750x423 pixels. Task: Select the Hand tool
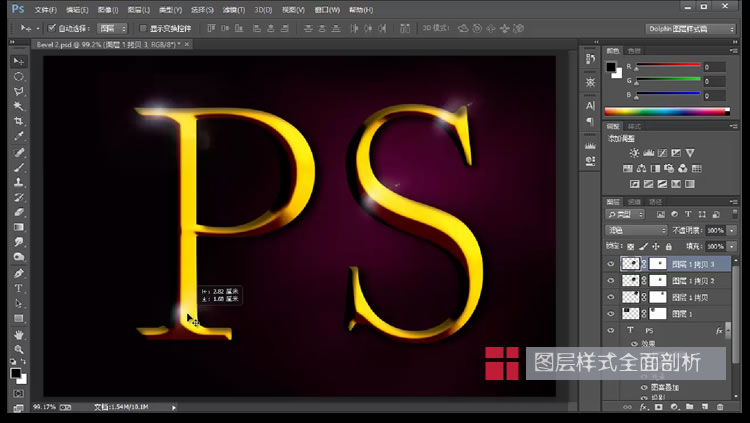19,334
